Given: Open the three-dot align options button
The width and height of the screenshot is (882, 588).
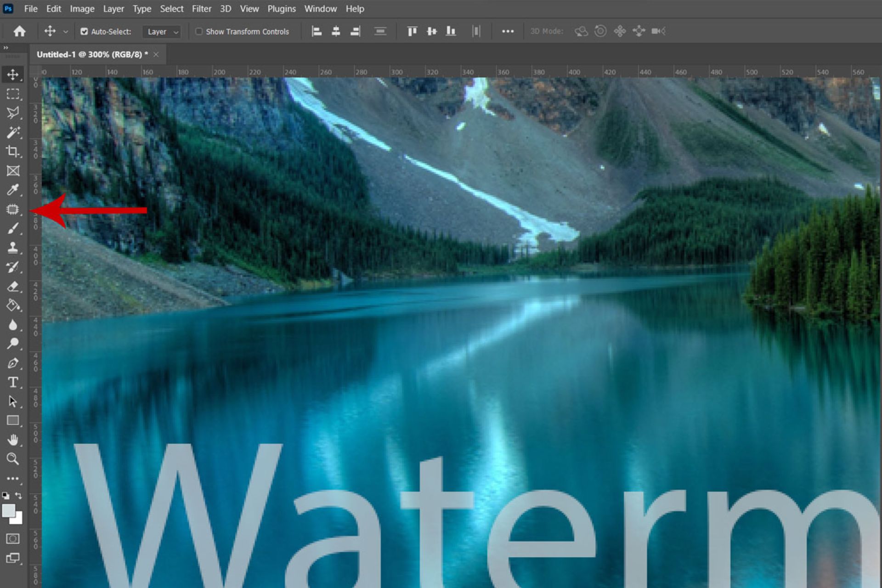Looking at the screenshot, I should click(508, 31).
